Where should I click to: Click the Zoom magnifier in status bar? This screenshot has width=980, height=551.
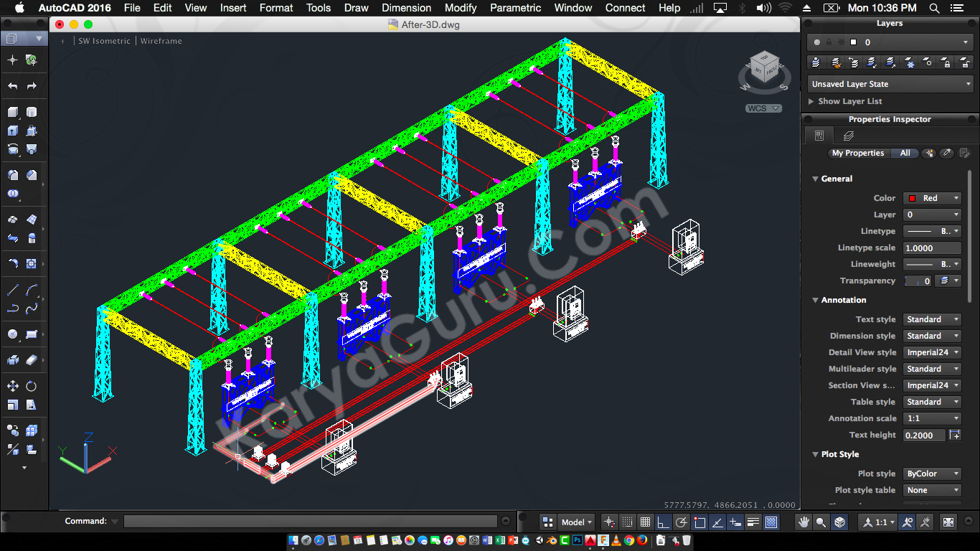click(821, 522)
